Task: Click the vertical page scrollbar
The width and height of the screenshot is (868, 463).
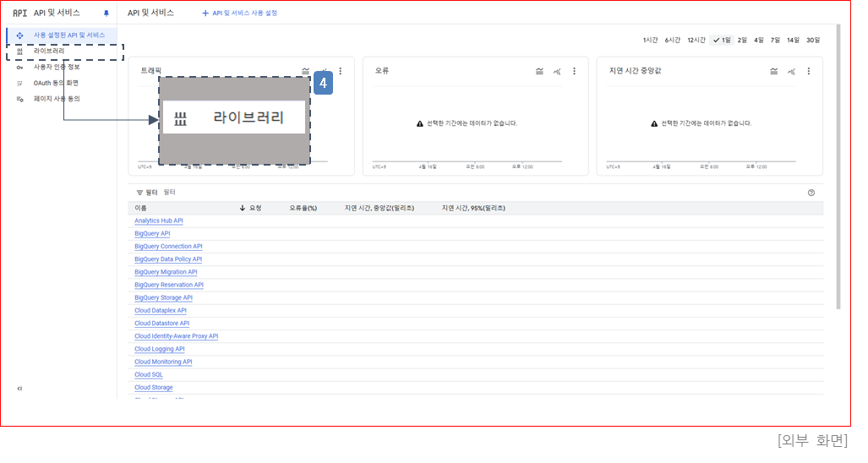Action: pyautogui.click(x=838, y=166)
